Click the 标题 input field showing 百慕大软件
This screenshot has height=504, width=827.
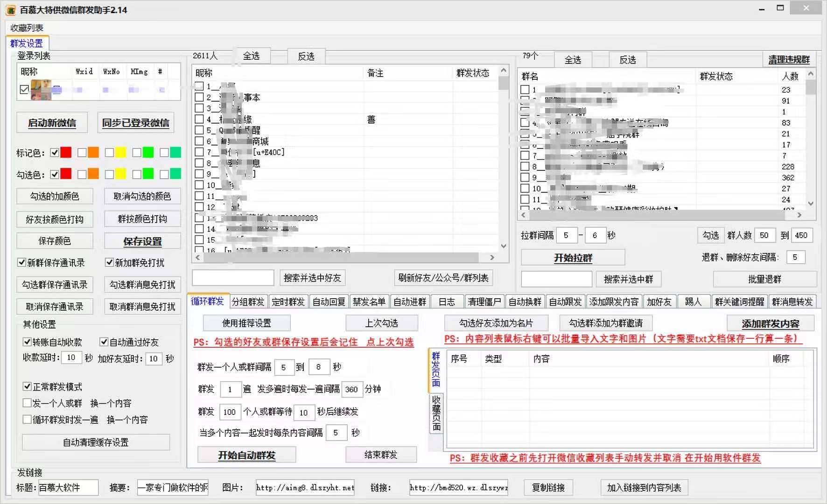(x=68, y=488)
